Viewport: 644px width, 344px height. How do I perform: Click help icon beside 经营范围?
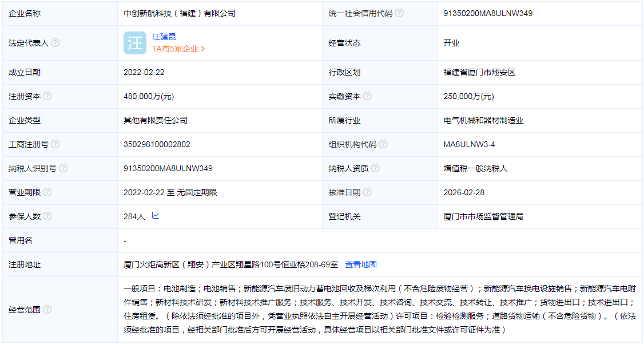pyautogui.click(x=47, y=310)
